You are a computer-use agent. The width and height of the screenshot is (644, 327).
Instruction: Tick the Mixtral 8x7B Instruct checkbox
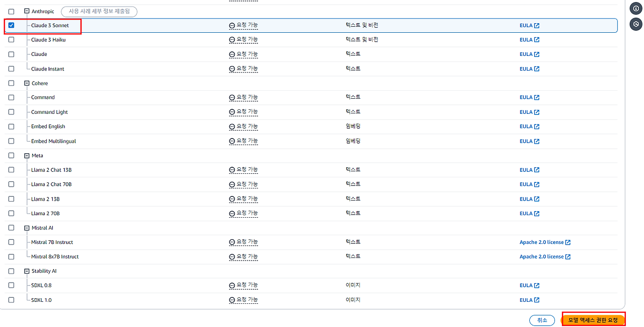point(11,256)
